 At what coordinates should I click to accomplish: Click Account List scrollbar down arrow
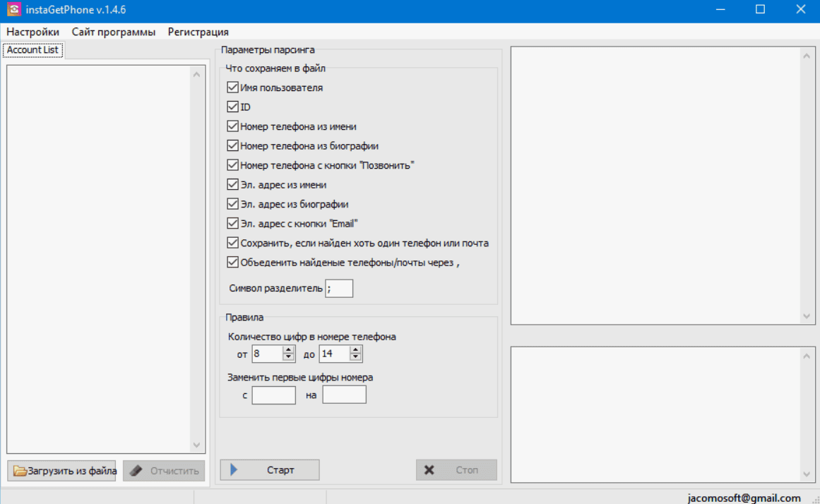coord(196,445)
